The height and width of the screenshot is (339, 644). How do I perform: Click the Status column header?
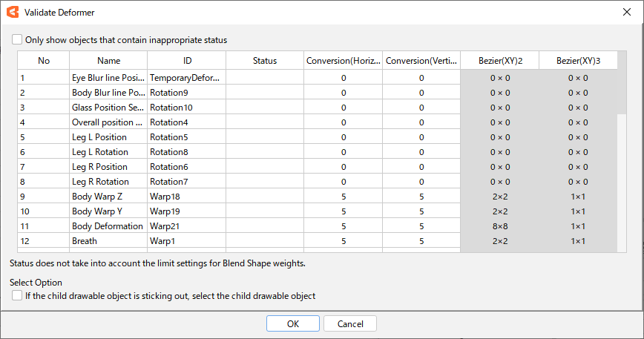tap(265, 61)
